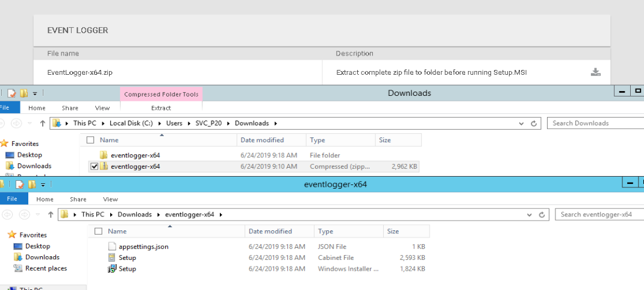Toggle select-all checkbox in Downloads file list
Screen dimensions: 644x290
point(90,140)
